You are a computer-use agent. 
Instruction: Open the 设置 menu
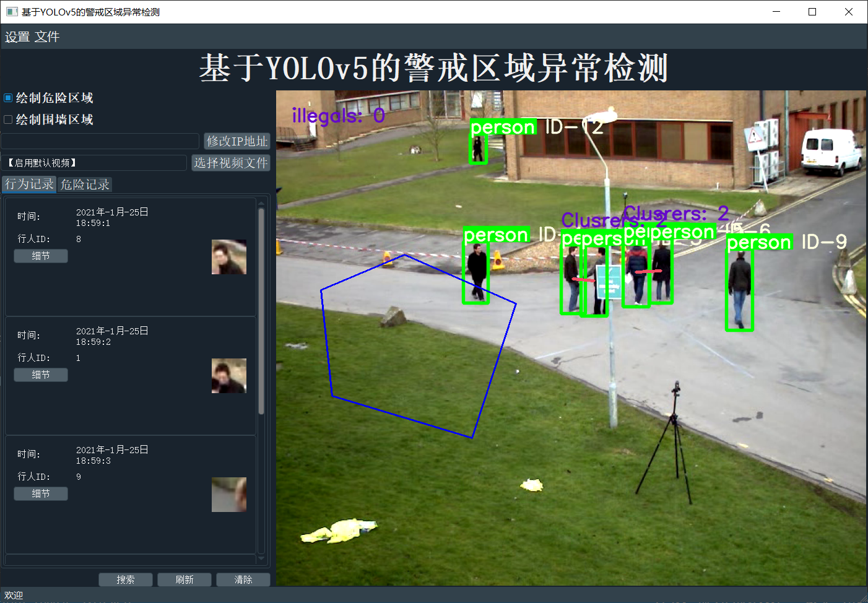click(17, 37)
